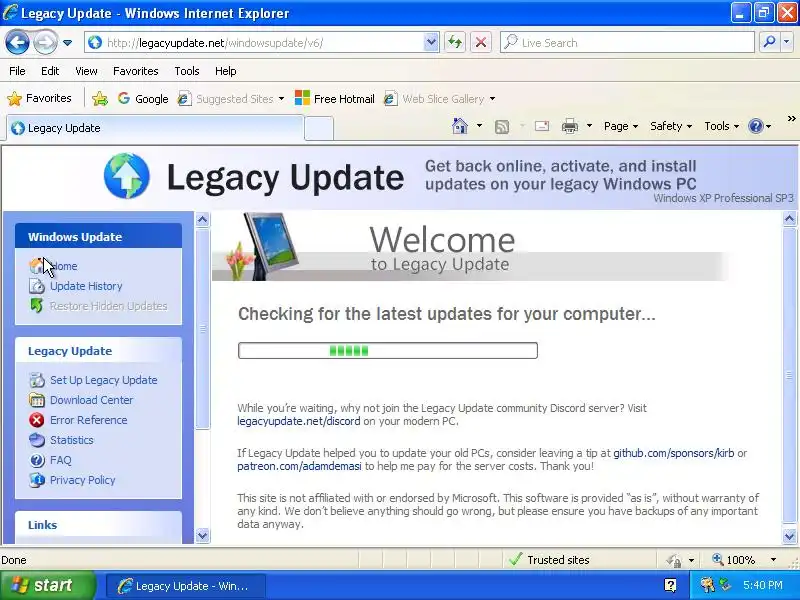Click the Legacy Update globe logo
This screenshot has height=600, width=800.
[127, 176]
